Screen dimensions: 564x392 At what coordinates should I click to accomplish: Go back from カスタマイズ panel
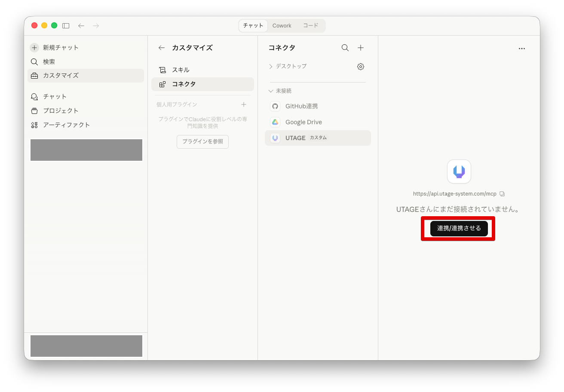(x=162, y=48)
